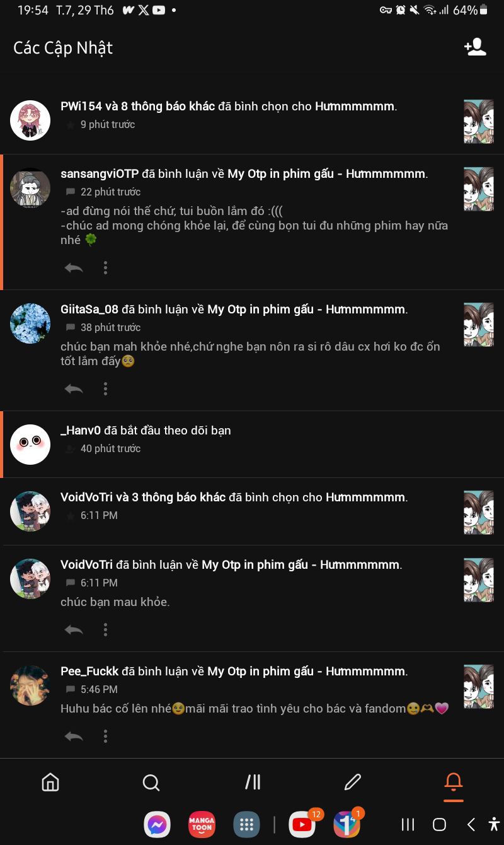Image resolution: width=504 pixels, height=845 pixels.
Task: Open the Search tab
Action: [x=151, y=783]
